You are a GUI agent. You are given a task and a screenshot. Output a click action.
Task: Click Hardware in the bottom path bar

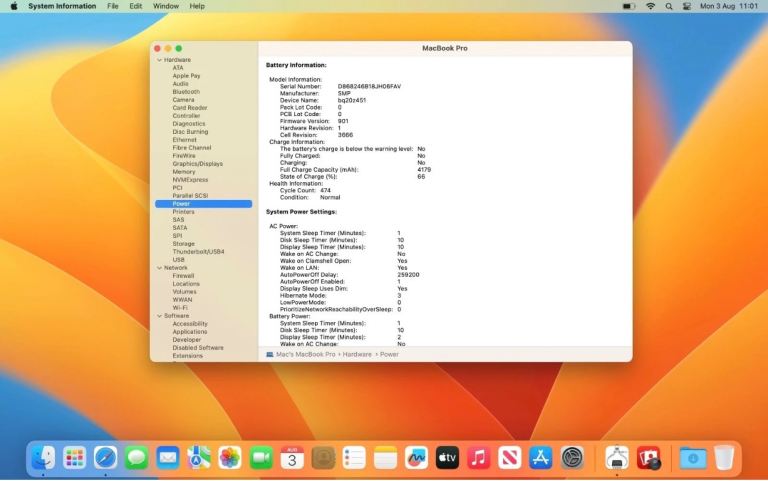[x=357, y=354]
